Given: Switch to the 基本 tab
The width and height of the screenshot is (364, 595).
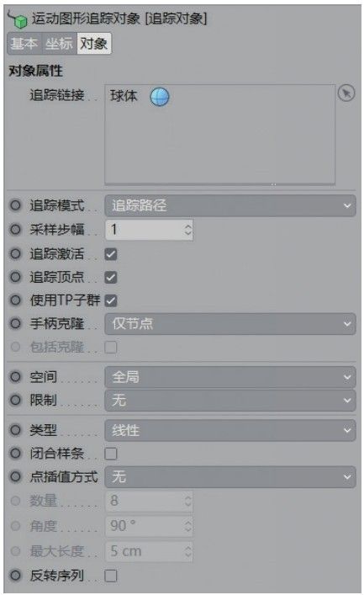Looking at the screenshot, I should tap(24, 44).
